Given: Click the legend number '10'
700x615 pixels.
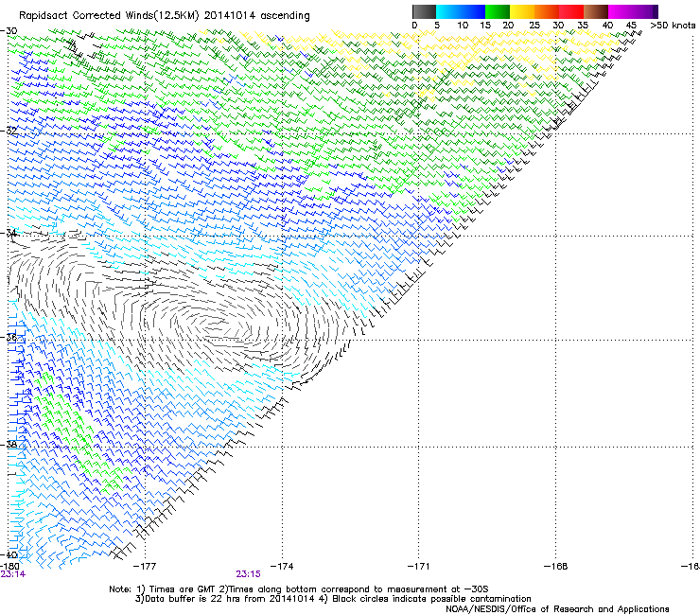Looking at the screenshot, I should [x=463, y=26].
